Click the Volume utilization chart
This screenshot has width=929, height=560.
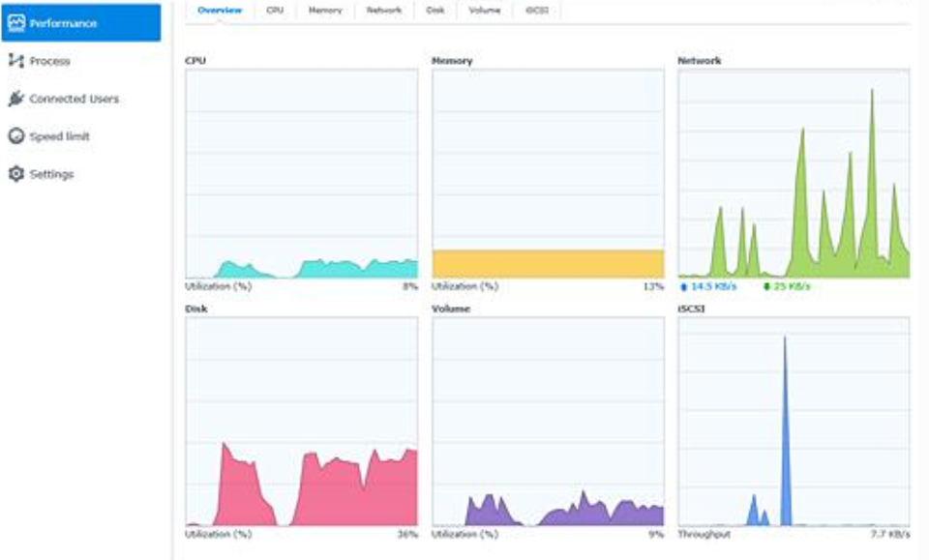pyautogui.click(x=548, y=422)
